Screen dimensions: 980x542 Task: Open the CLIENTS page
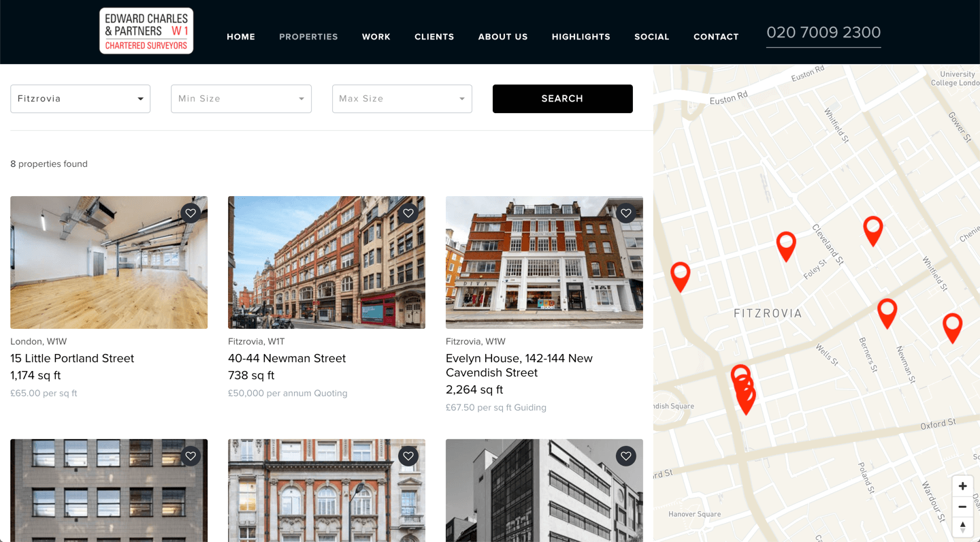[434, 37]
